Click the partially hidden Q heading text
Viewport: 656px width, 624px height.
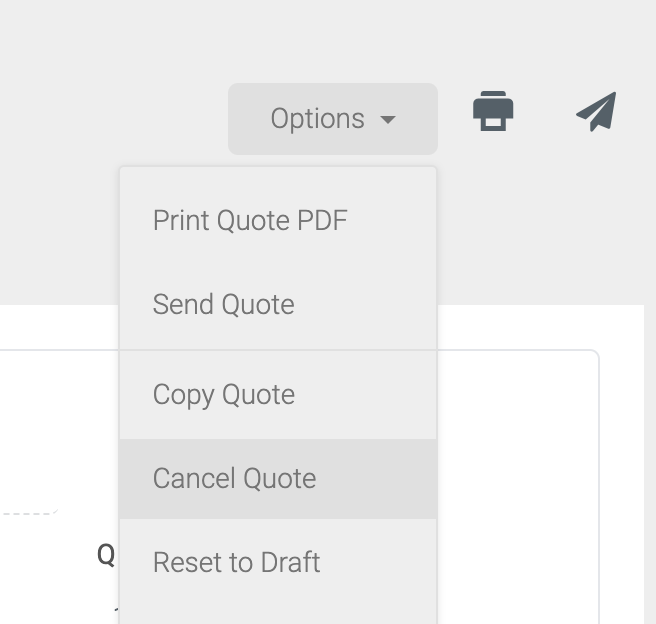coord(106,554)
